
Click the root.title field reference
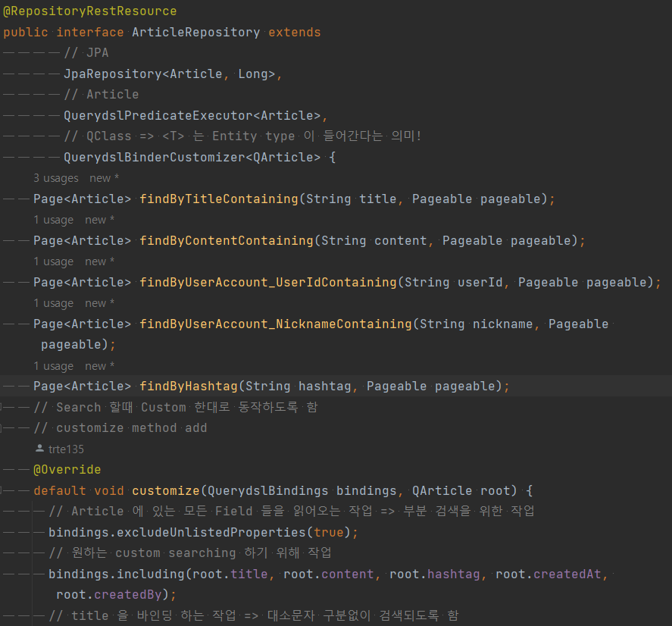pos(230,574)
